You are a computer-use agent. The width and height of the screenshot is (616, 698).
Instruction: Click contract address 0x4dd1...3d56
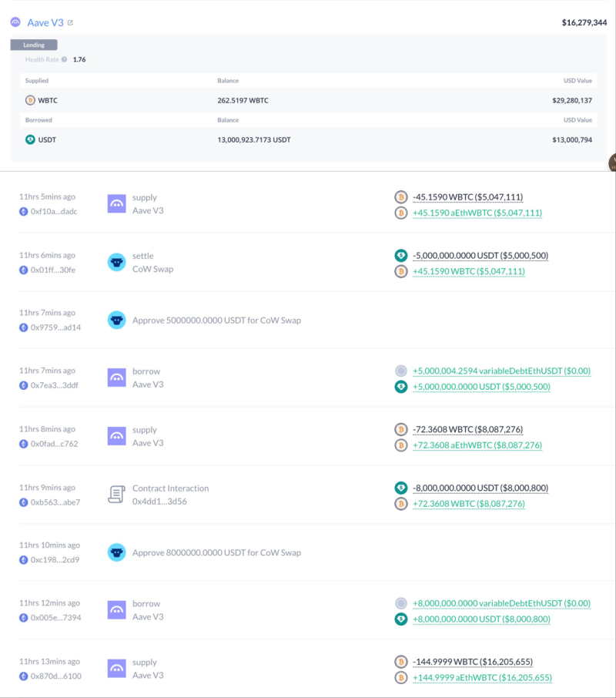(159, 502)
